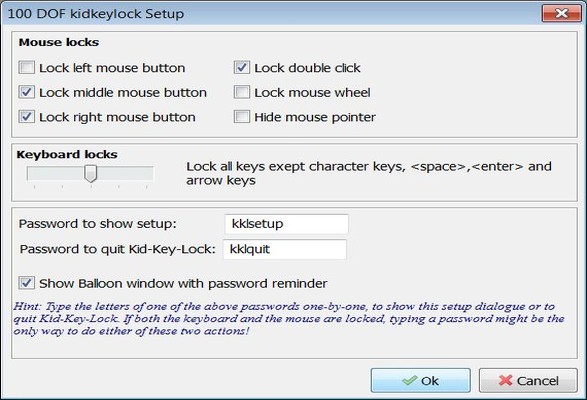This screenshot has width=587, height=400.
Task: Move Keyboard locks slider to second tick
Action: (x=63, y=174)
